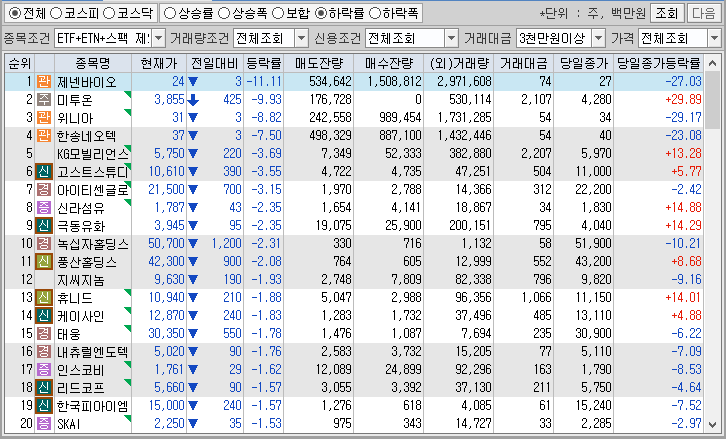Image resolution: width=726 pixels, height=439 pixels.
Task: Click the 신 badge for 고스트스튜디오
Action: click(x=44, y=172)
